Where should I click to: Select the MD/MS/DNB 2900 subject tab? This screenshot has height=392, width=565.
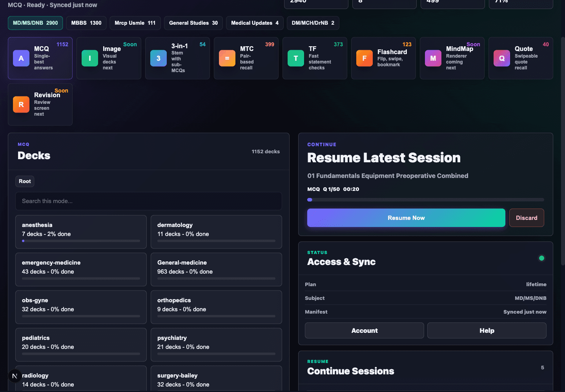pyautogui.click(x=35, y=23)
